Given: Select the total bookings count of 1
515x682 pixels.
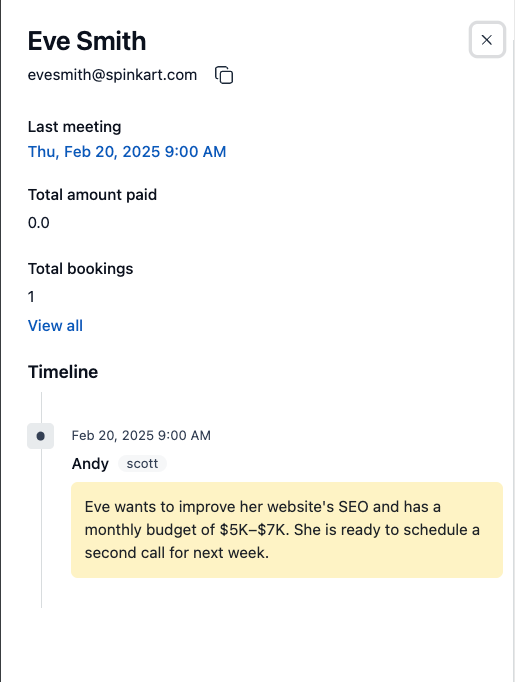Looking at the screenshot, I should coord(31,297).
